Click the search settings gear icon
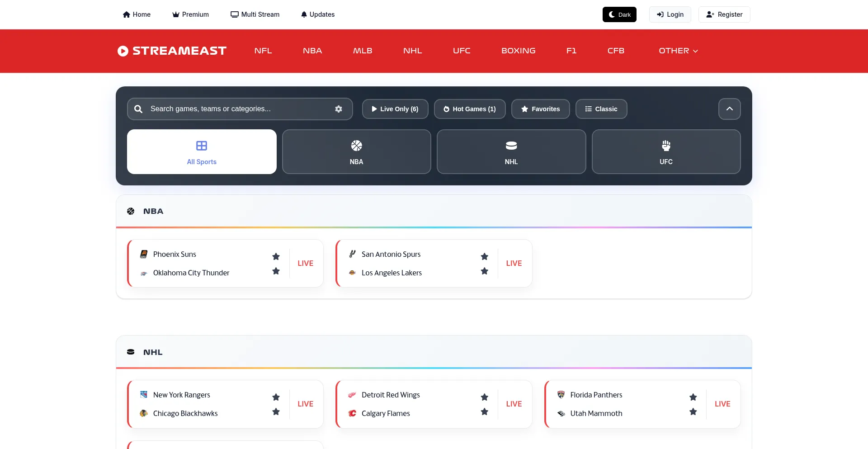The image size is (868, 449). [339, 109]
